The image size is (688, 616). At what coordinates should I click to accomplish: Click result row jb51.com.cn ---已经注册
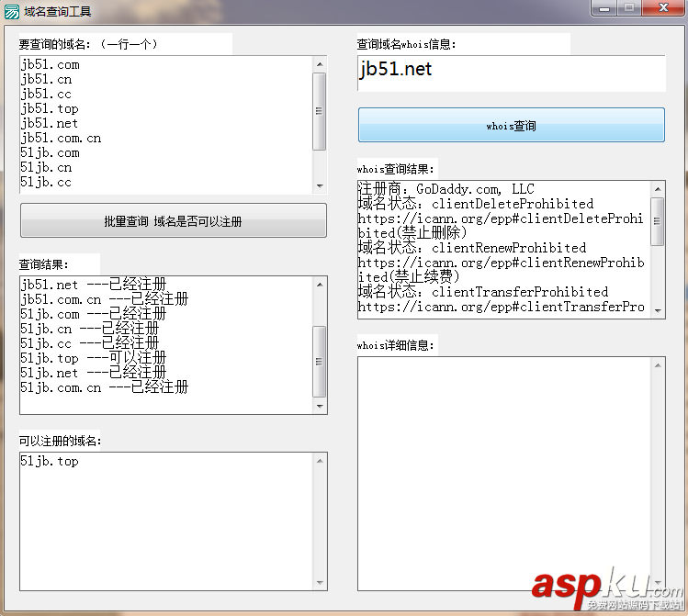click(x=105, y=299)
